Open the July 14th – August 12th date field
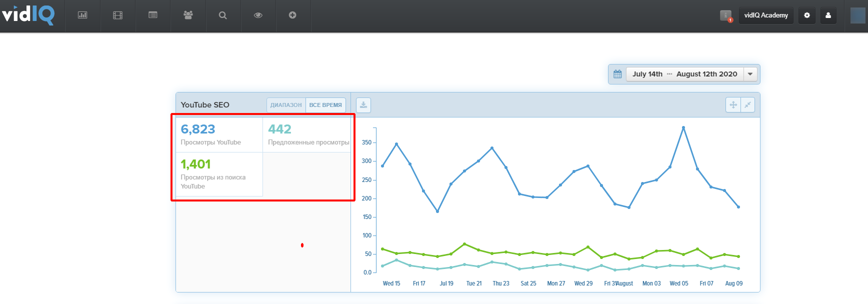 pos(684,74)
